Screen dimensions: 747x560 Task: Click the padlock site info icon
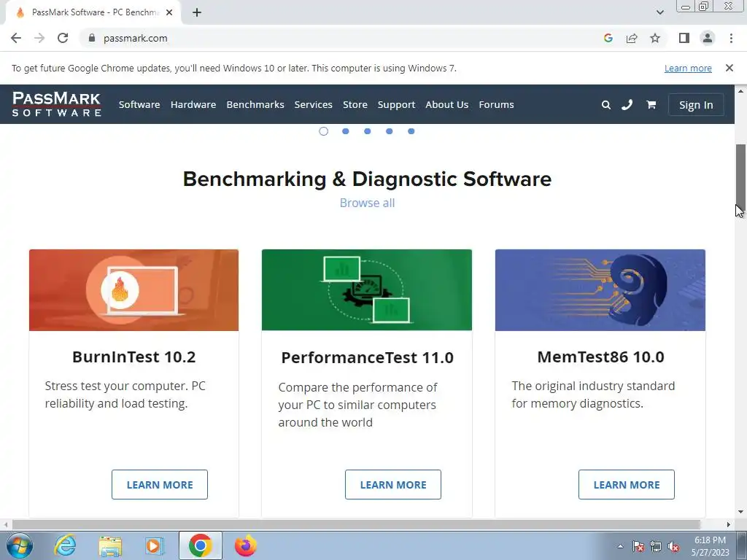(92, 38)
